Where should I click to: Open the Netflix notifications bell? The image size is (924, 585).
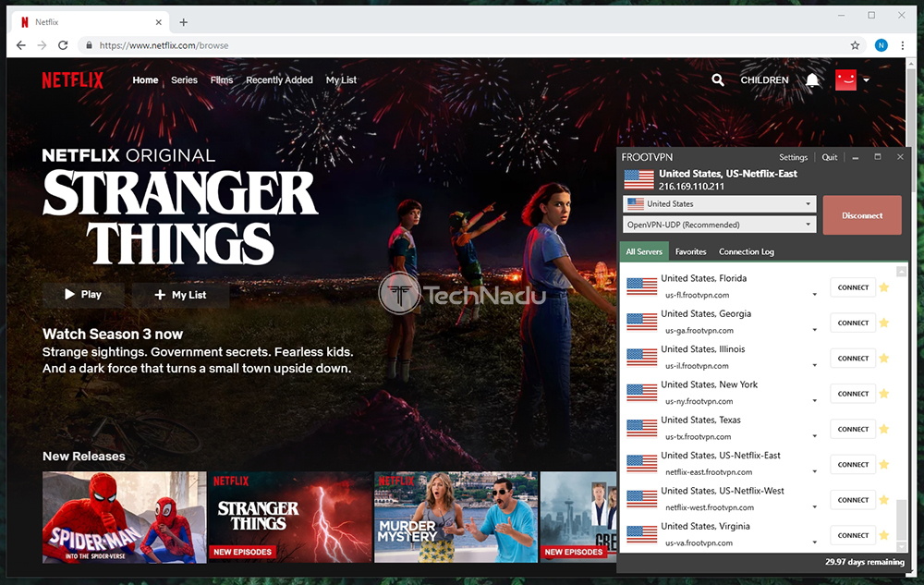[812, 80]
